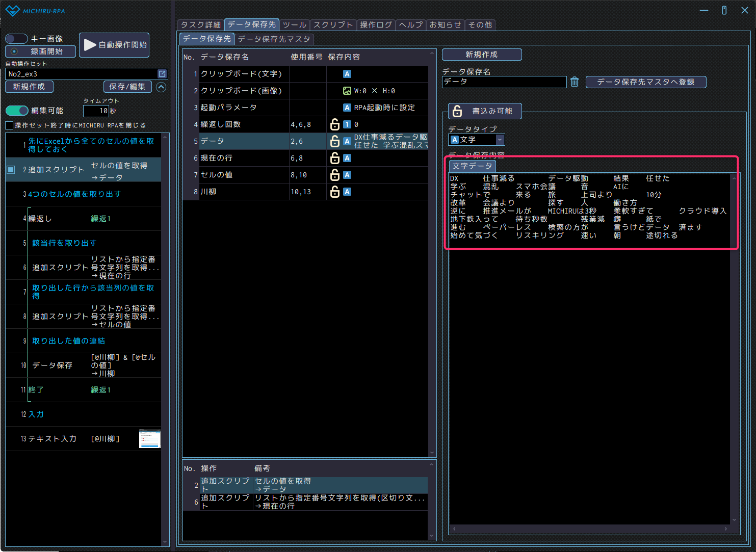756x552 pixels.
Task: Check the close MICHIRU RPA on finish checkbox
Action: [x=9, y=125]
